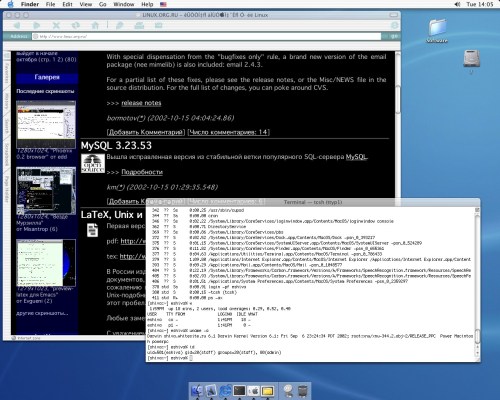
Task: Print the page with the printer icon
Action: 139,25
